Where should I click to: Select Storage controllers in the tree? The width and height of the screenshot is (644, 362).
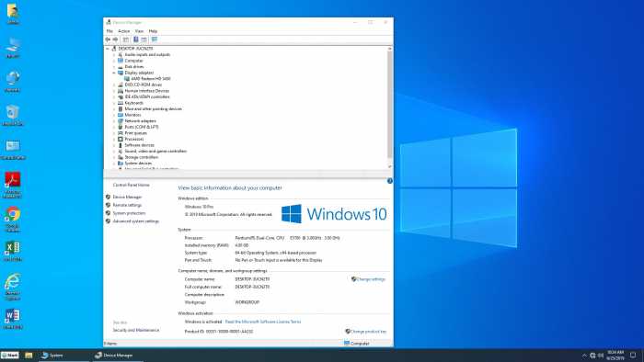tap(142, 157)
